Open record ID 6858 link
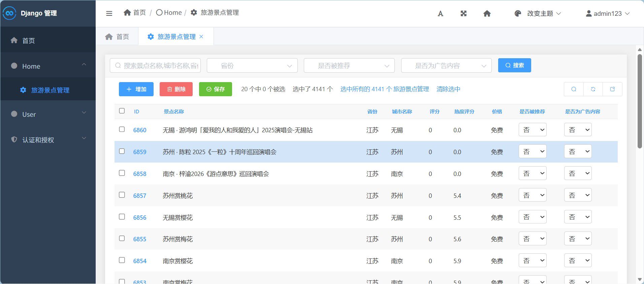The height and width of the screenshot is (284, 644). pyautogui.click(x=140, y=174)
